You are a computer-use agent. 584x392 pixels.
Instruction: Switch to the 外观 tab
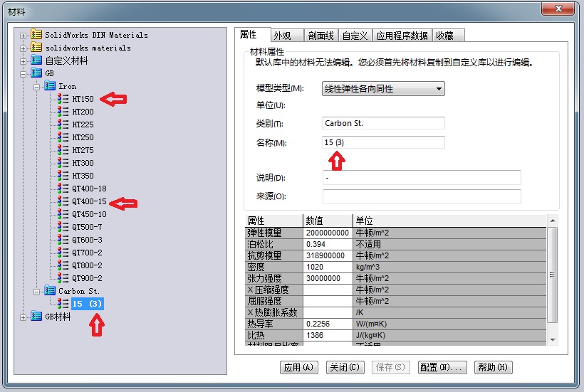pyautogui.click(x=287, y=36)
